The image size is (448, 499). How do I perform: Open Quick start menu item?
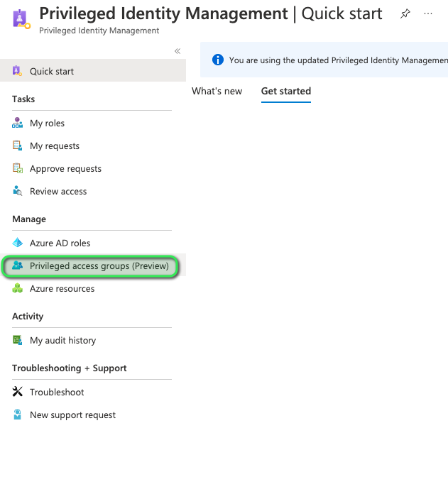click(x=93, y=71)
